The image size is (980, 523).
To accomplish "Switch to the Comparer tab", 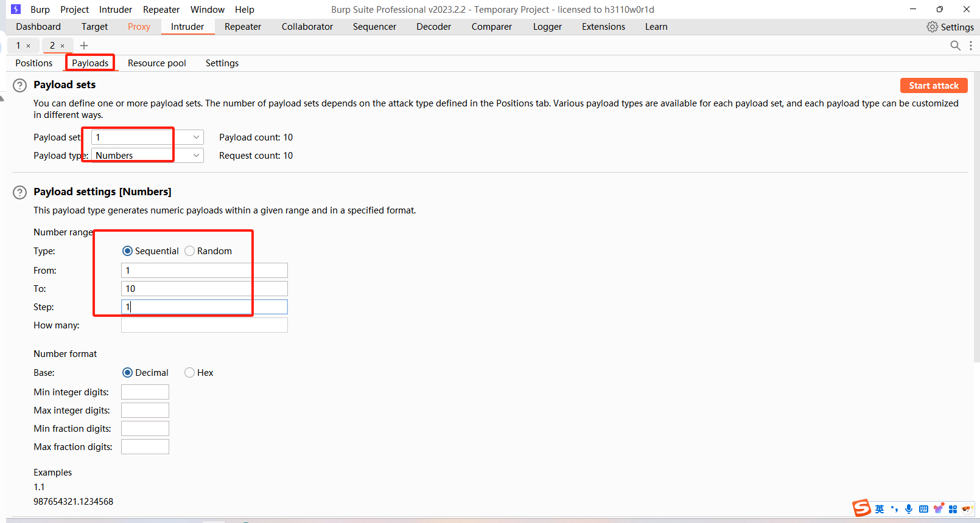I will pyautogui.click(x=492, y=27).
